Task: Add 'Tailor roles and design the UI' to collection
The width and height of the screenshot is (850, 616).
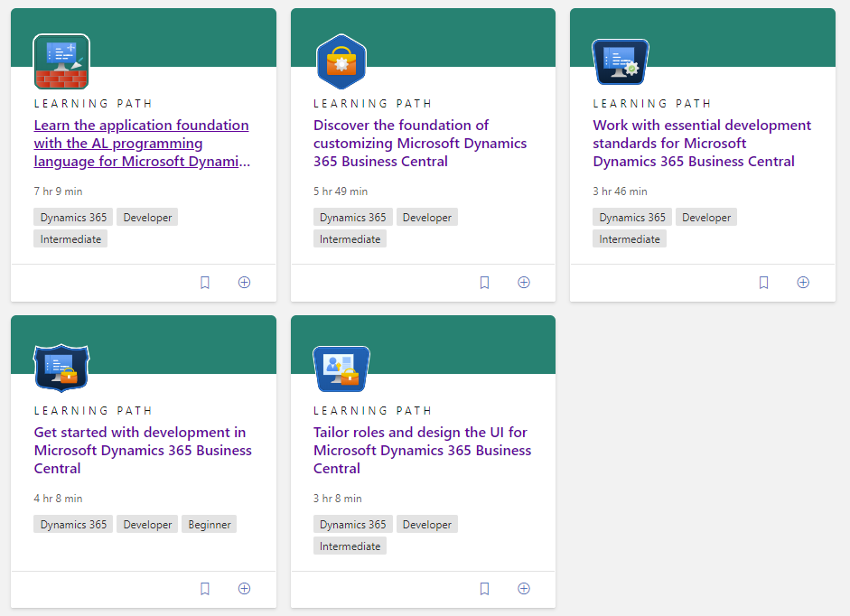Action: 524,589
